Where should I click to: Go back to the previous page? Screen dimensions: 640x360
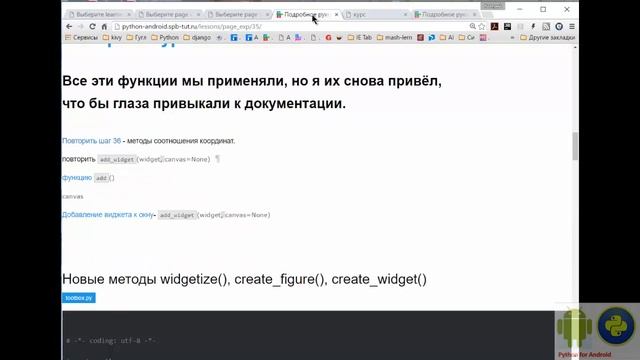click(69, 27)
